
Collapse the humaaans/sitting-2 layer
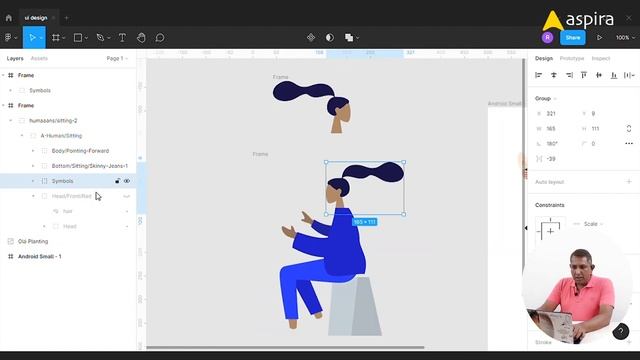tap(11, 121)
